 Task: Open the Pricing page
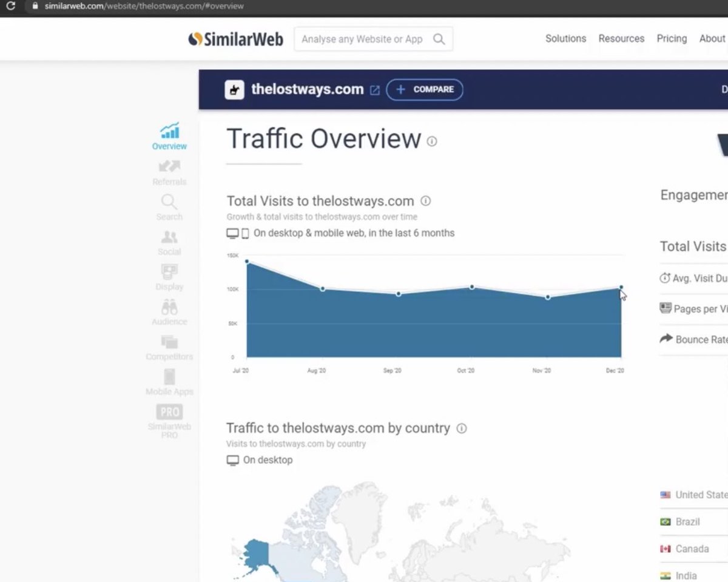point(672,38)
